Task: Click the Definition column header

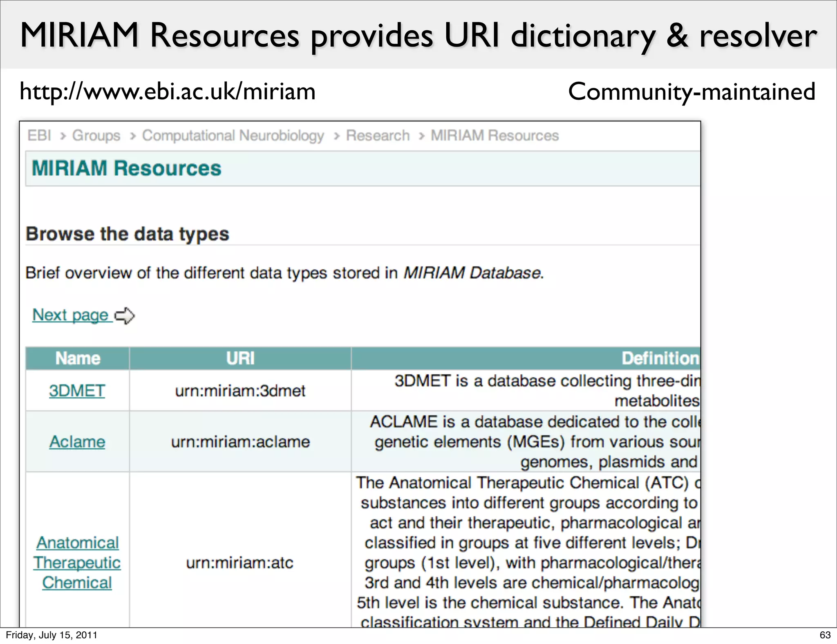Action: tap(526, 358)
